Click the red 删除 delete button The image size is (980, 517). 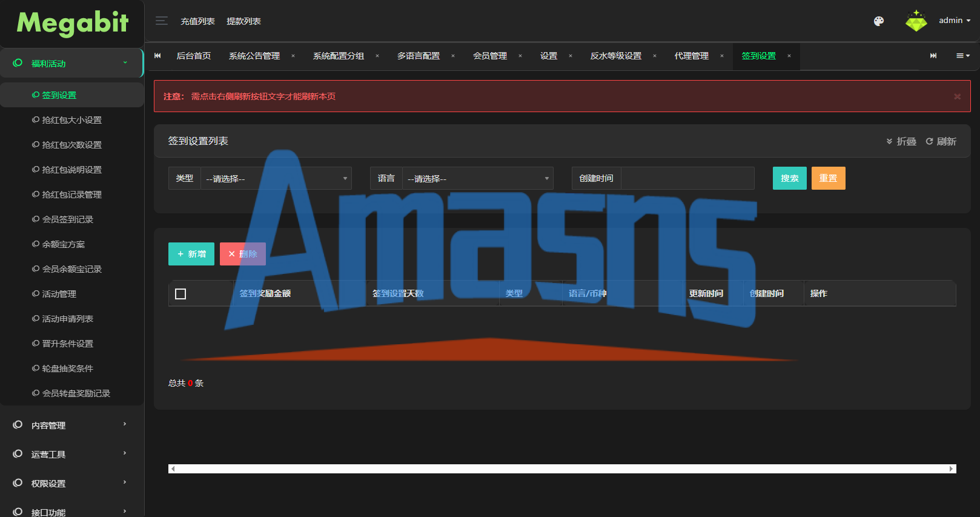click(243, 254)
